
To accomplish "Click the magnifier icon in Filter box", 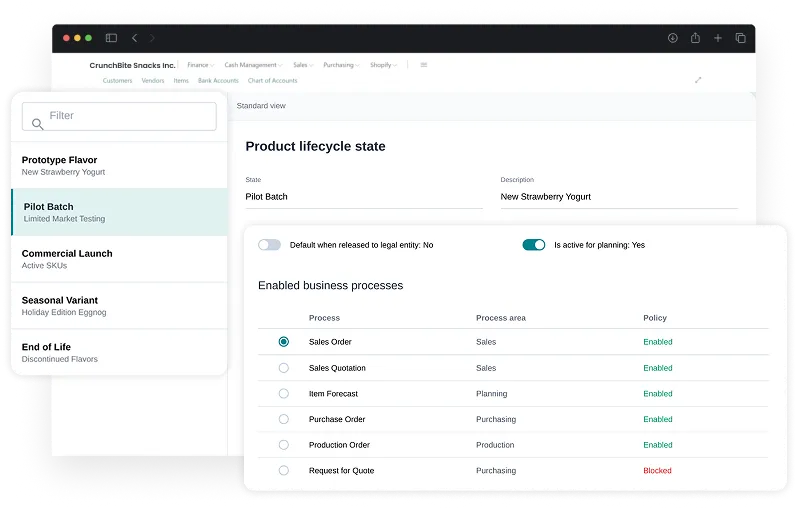I will pyautogui.click(x=37, y=124).
